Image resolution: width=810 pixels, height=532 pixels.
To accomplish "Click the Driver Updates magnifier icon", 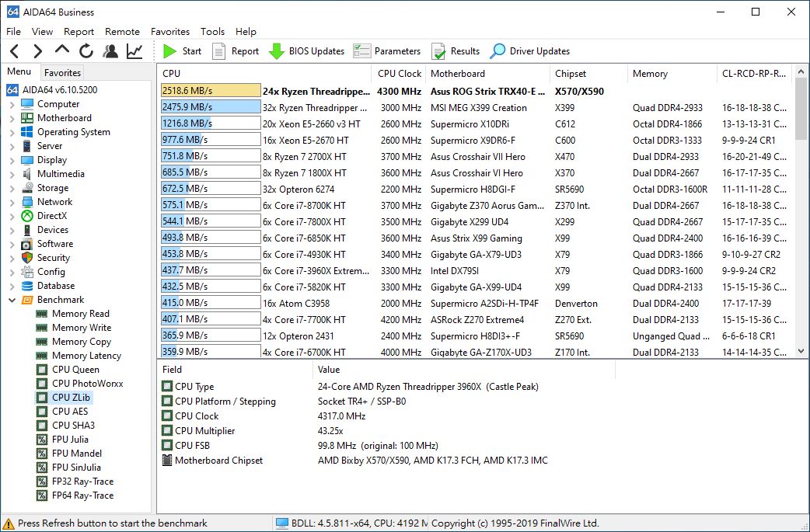I will pyautogui.click(x=498, y=51).
